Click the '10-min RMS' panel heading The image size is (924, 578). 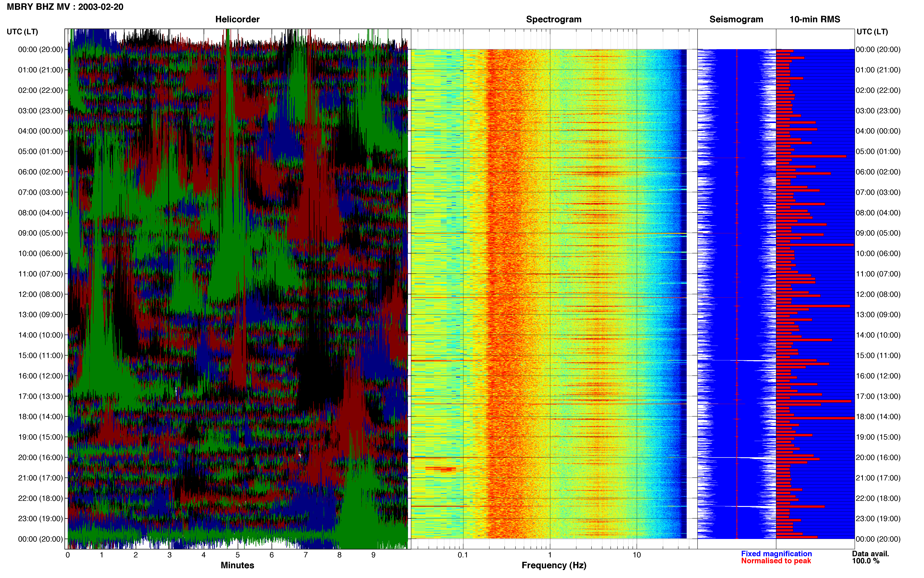(x=815, y=20)
